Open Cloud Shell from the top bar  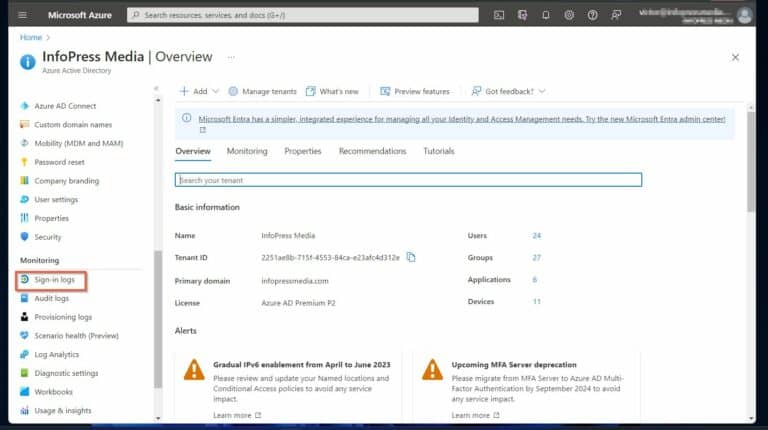click(x=499, y=15)
